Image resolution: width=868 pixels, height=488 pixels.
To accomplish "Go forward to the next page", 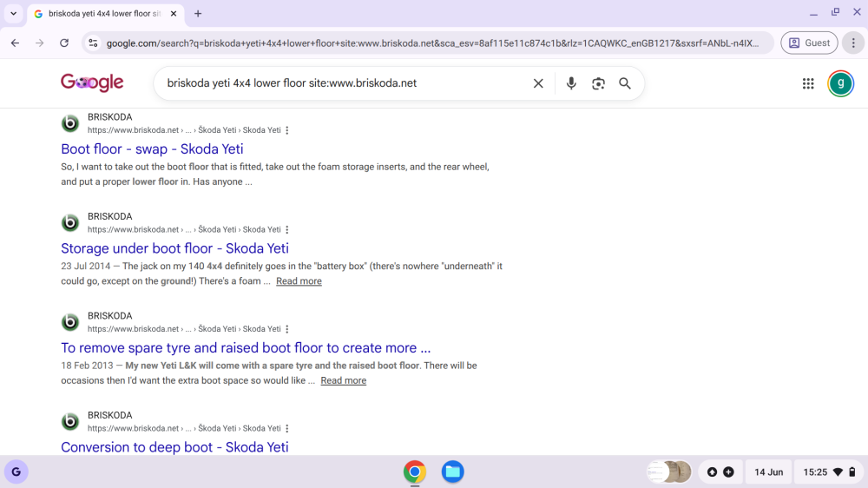I will 39,43.
